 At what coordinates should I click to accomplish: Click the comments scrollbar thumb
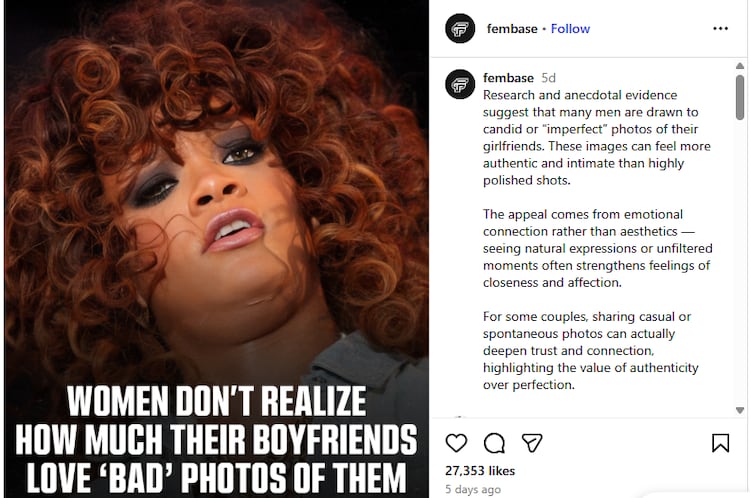(x=740, y=97)
